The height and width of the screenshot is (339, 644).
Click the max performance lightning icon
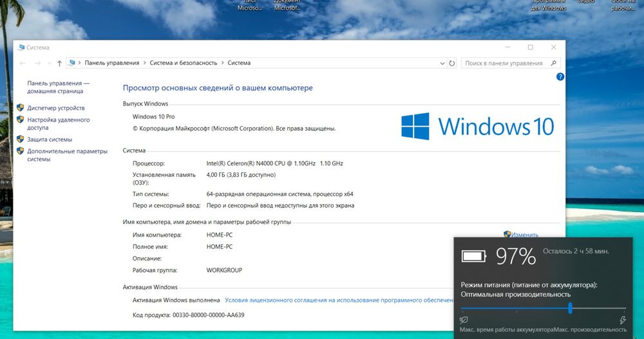tap(623, 320)
